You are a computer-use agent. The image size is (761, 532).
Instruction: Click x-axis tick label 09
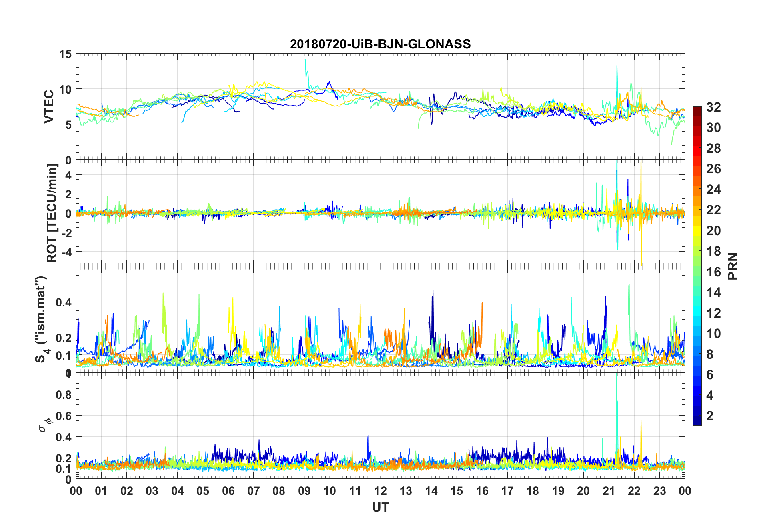(x=304, y=491)
